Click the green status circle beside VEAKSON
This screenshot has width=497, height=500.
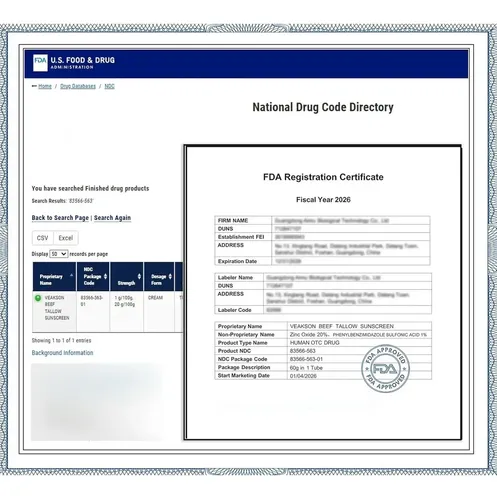coord(38,298)
